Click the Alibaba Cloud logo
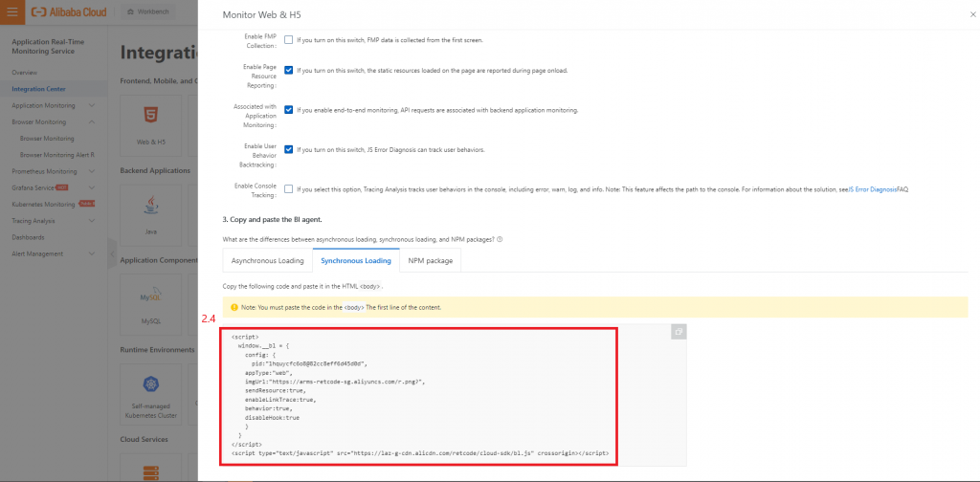 point(69,11)
